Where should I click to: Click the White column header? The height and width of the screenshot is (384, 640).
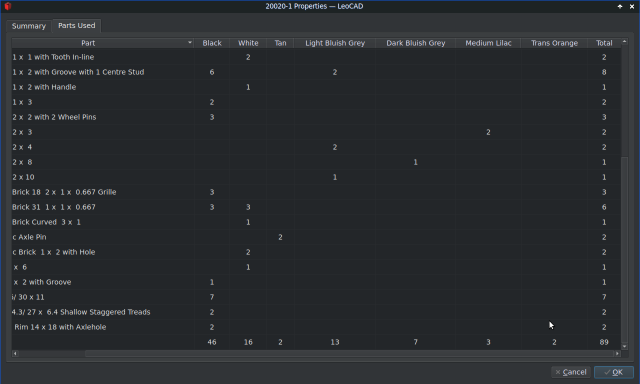(248, 43)
